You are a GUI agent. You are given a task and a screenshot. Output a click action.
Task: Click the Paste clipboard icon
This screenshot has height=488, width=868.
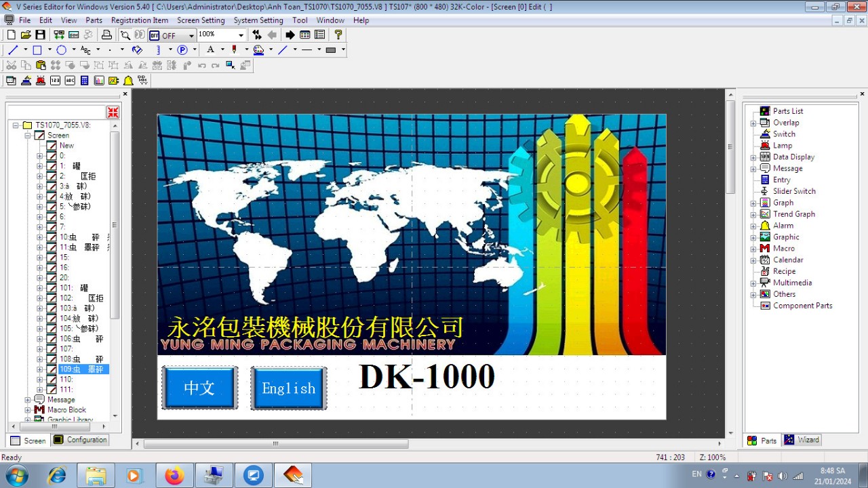click(x=41, y=65)
